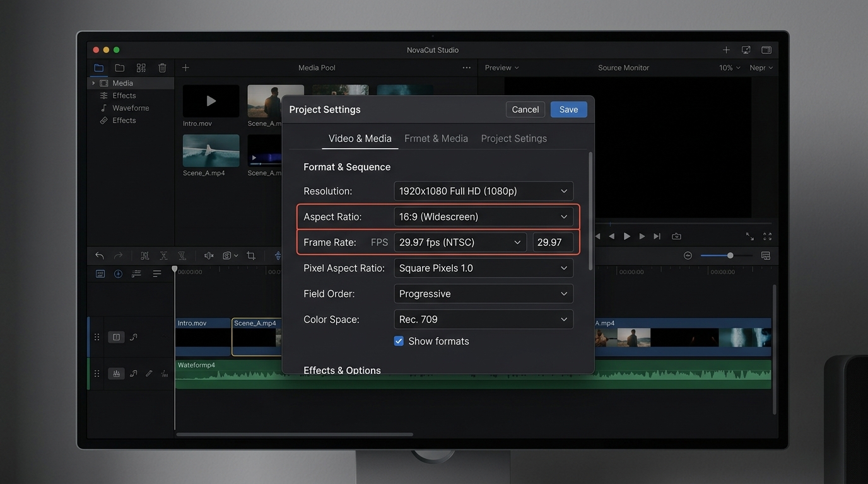Screen dimensions: 868x484
Task: Switch to the Frmet & Media tab
Action: [437, 139]
